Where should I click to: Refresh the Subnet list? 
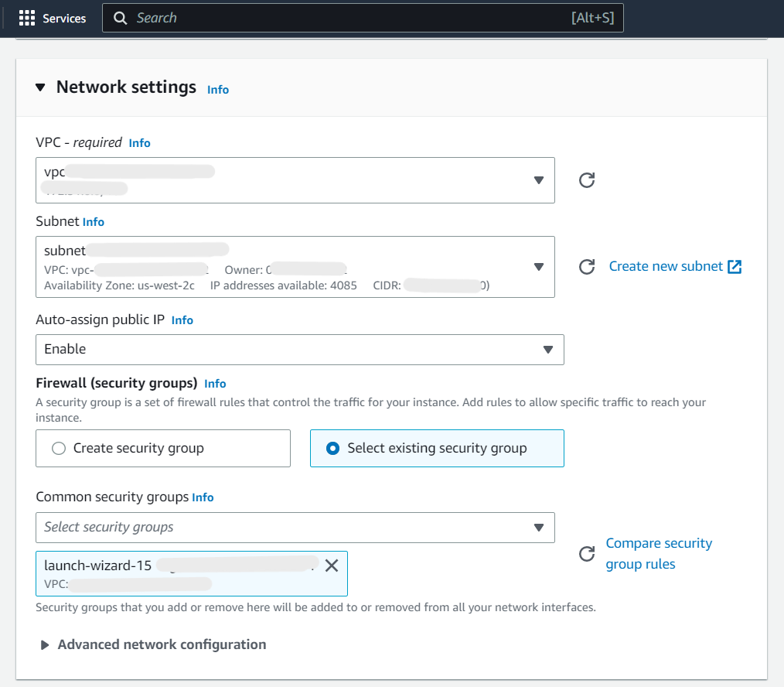(x=587, y=267)
